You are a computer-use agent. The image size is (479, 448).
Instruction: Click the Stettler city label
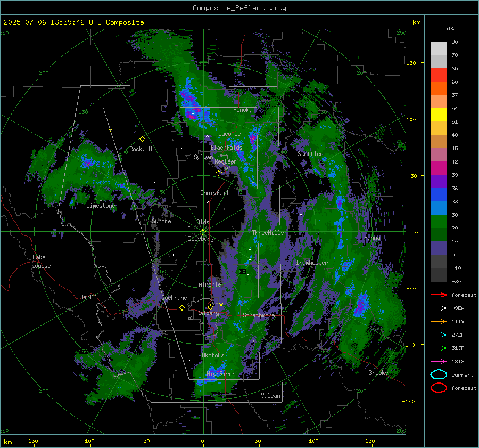click(x=310, y=154)
